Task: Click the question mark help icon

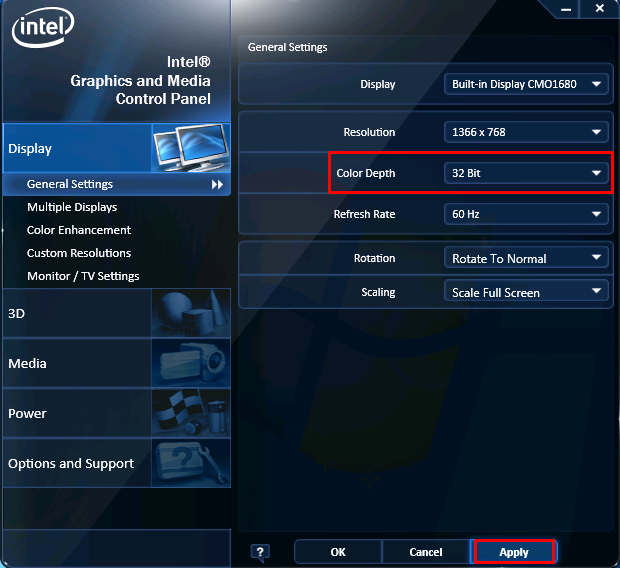Action: pos(260,552)
